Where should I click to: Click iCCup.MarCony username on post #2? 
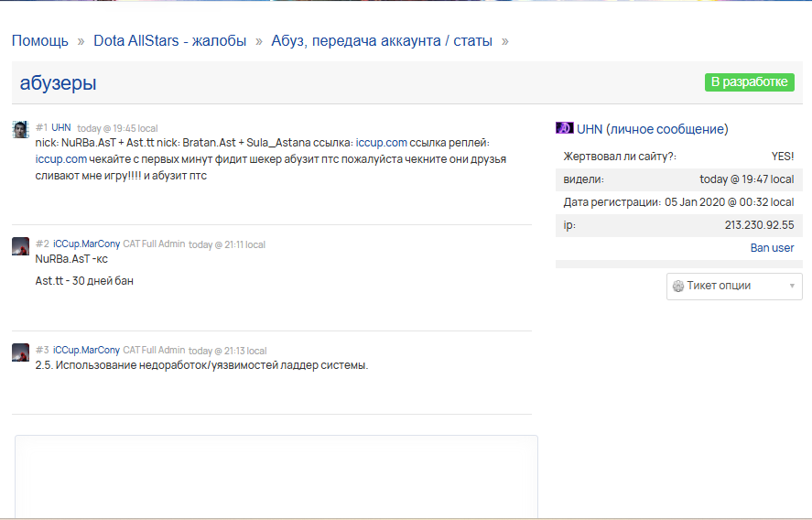pos(86,244)
